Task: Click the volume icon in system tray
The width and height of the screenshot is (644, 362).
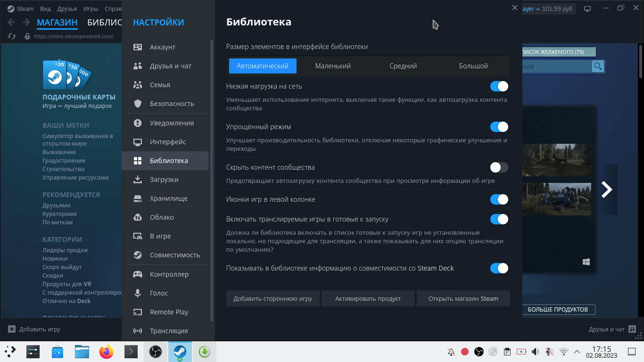Action: click(535, 352)
